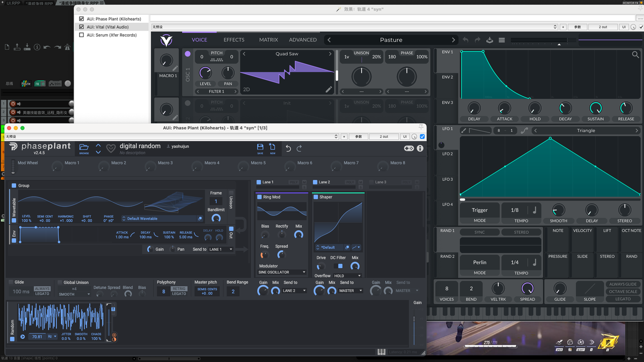
Task: Enable Global Unison in Phase Plant
Action: (x=60, y=283)
